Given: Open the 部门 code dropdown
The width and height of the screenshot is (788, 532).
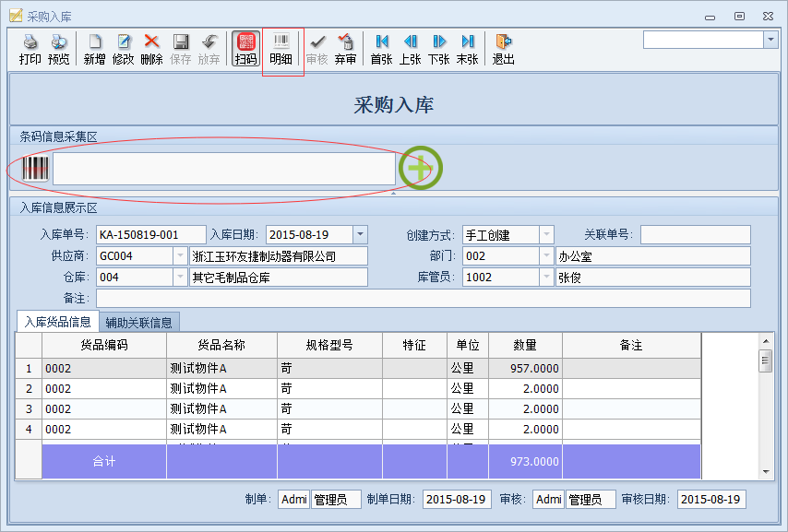Looking at the screenshot, I should [547, 255].
